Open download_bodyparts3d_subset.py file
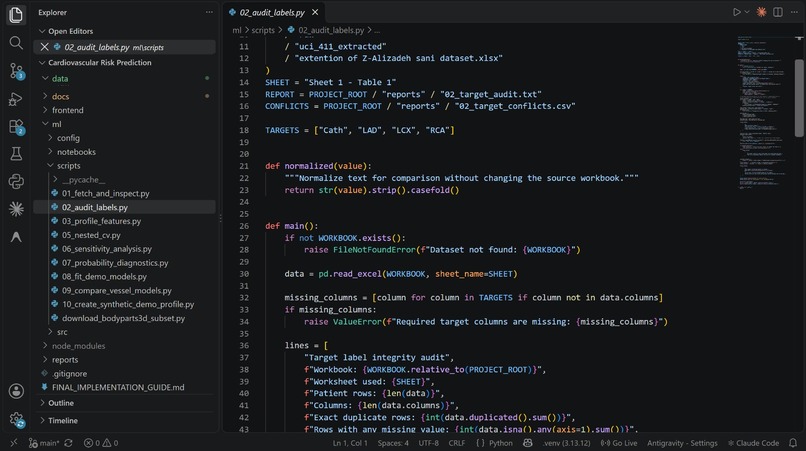806x451 pixels. click(x=123, y=318)
